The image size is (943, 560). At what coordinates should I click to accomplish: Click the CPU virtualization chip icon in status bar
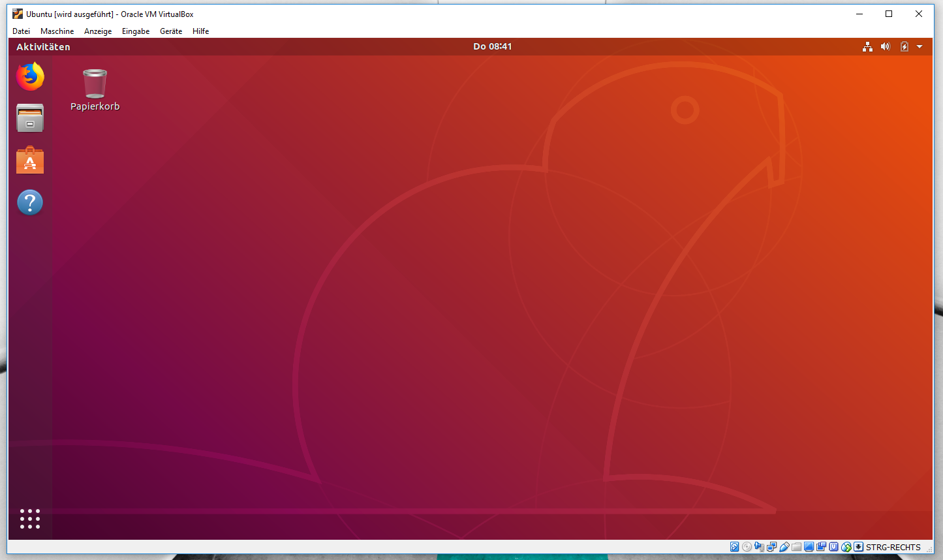pyautogui.click(x=833, y=547)
